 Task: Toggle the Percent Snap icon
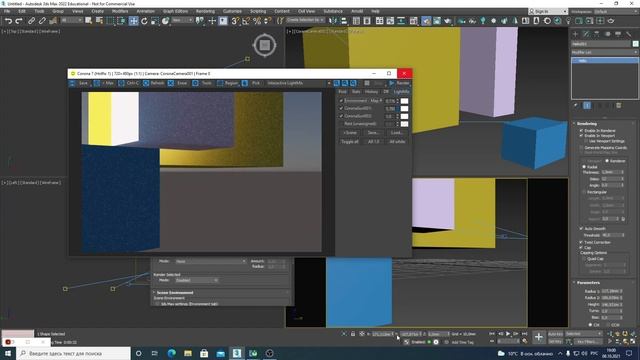257,21
